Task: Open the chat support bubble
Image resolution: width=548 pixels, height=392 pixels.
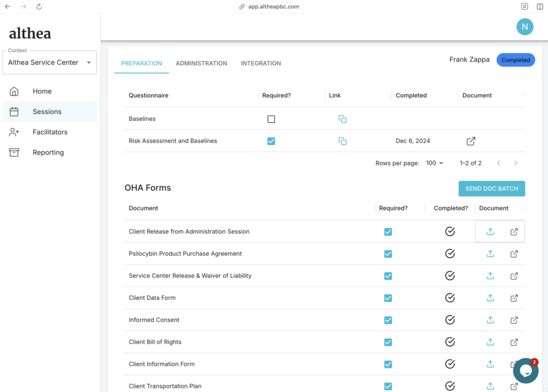Action: (526, 371)
